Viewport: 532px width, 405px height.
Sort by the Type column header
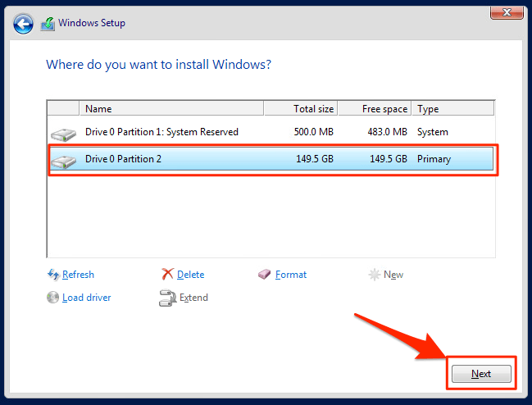452,108
